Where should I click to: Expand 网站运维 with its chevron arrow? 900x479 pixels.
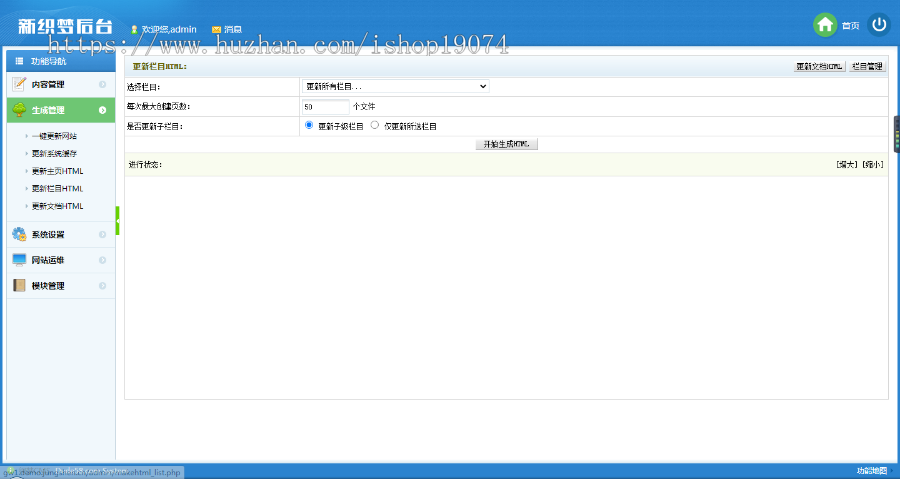point(102,260)
